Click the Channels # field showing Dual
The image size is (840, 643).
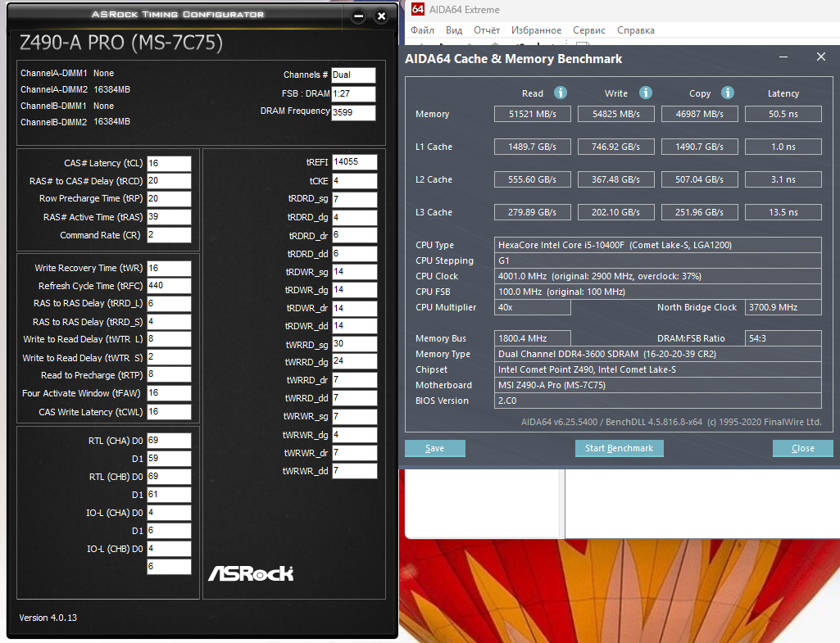353,75
